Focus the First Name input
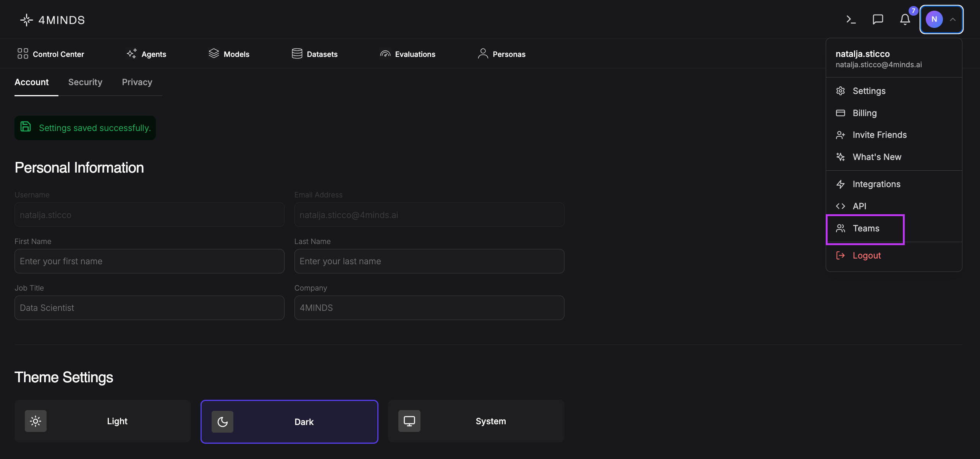 tap(149, 261)
